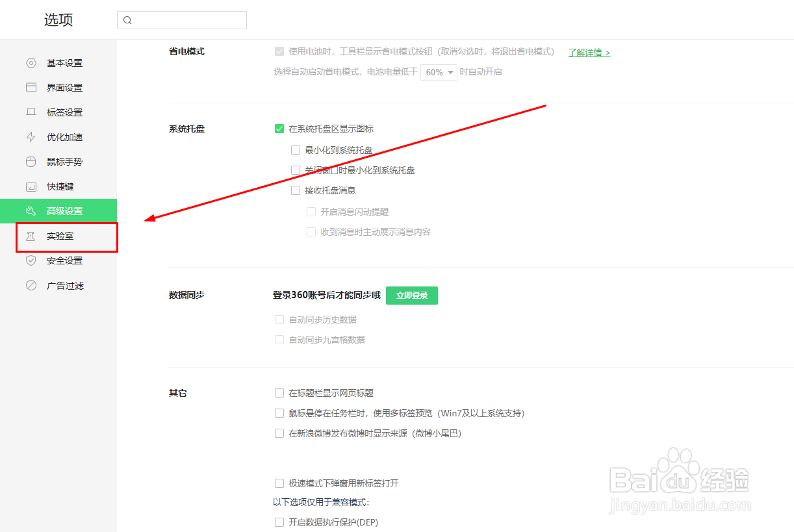Open 标签设置 section

58,112
